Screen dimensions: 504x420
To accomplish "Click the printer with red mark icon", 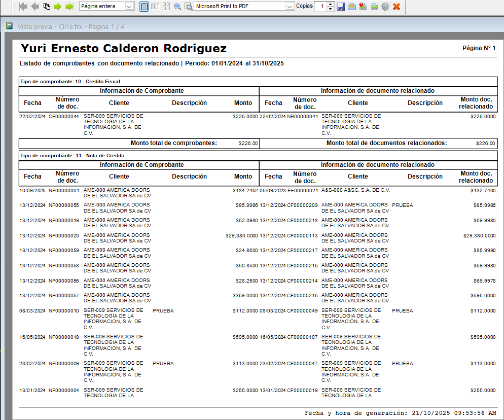I will coord(363,7).
